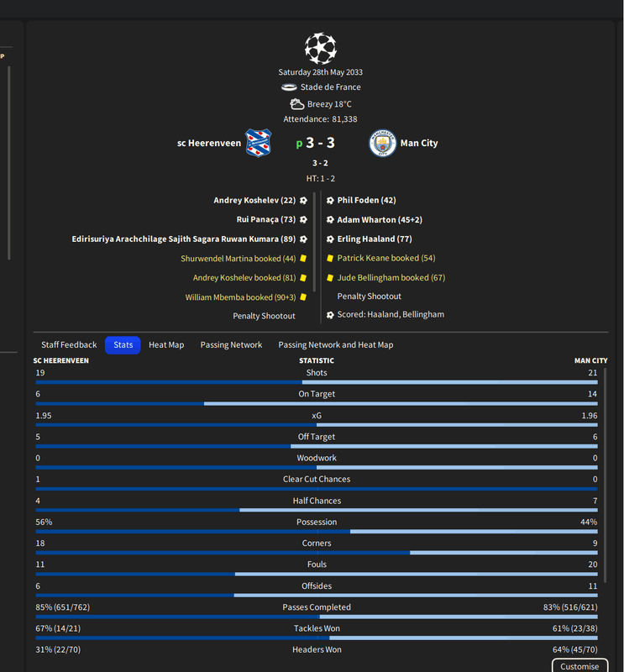Open Rui Panaça goal scorer link

point(265,219)
